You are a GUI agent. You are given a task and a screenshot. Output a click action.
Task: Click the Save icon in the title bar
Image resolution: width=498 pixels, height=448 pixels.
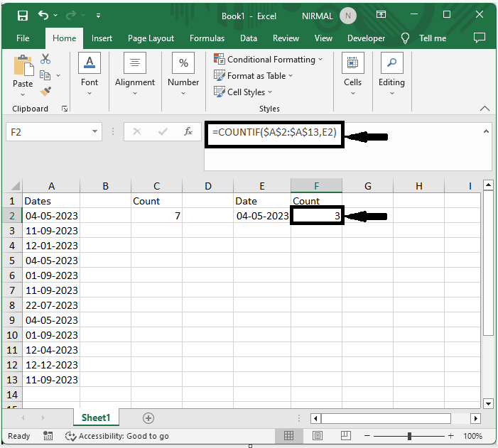click(x=23, y=15)
